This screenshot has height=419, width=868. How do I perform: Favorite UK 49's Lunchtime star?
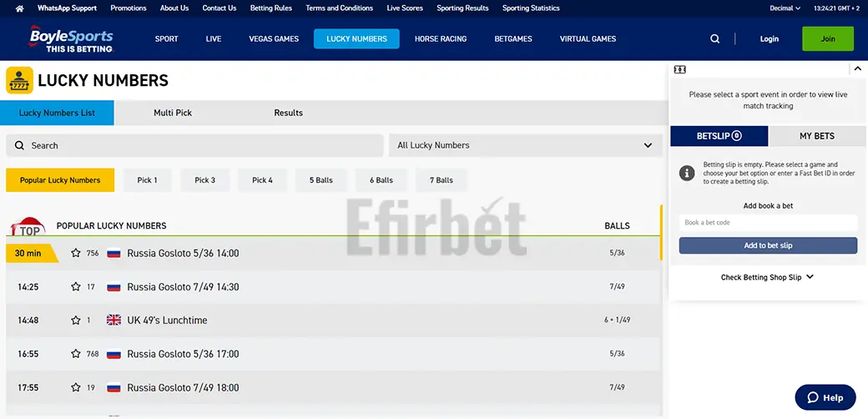tap(76, 320)
